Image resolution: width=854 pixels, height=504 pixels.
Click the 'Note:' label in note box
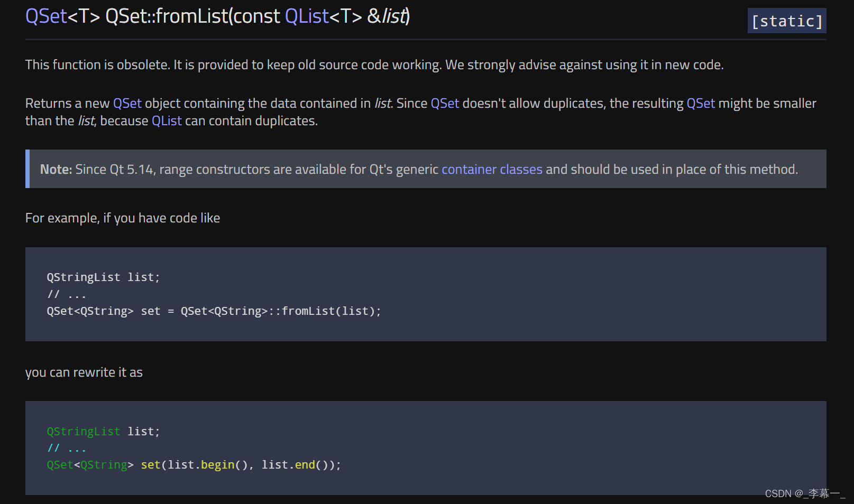[56, 170]
